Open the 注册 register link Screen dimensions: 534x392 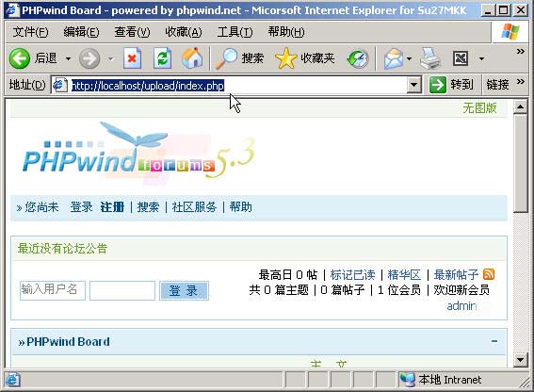pyautogui.click(x=112, y=207)
